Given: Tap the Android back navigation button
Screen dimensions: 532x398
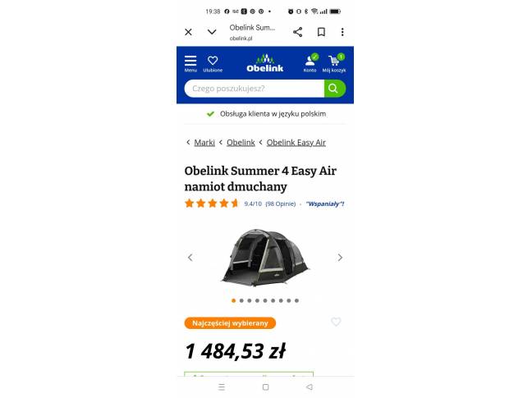Looking at the screenshot, I should coord(309,387).
